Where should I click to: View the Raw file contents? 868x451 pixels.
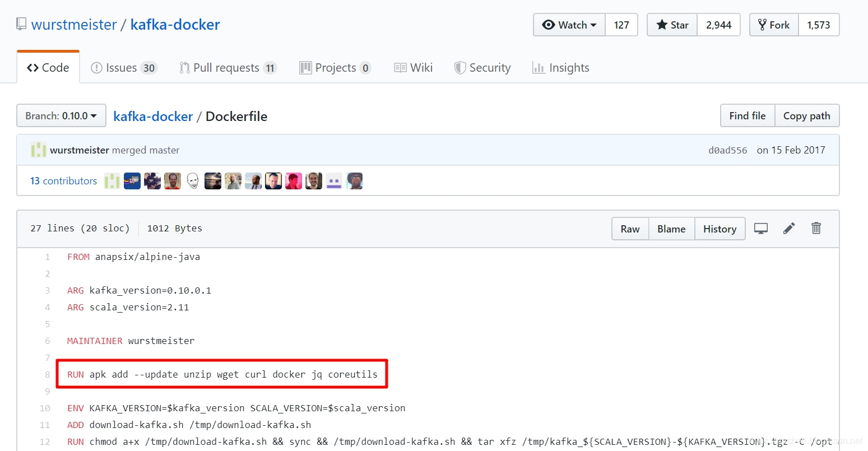pyautogui.click(x=630, y=229)
